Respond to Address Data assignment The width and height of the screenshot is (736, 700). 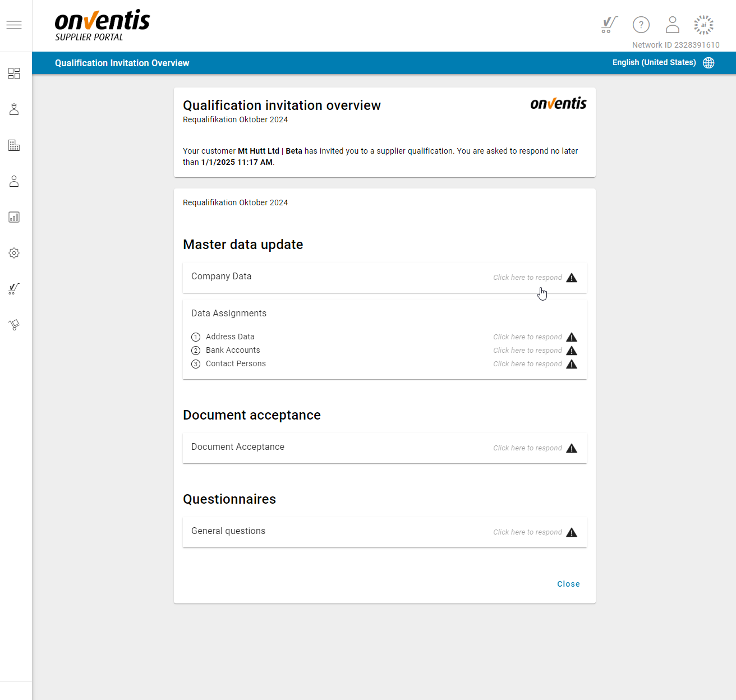(527, 337)
